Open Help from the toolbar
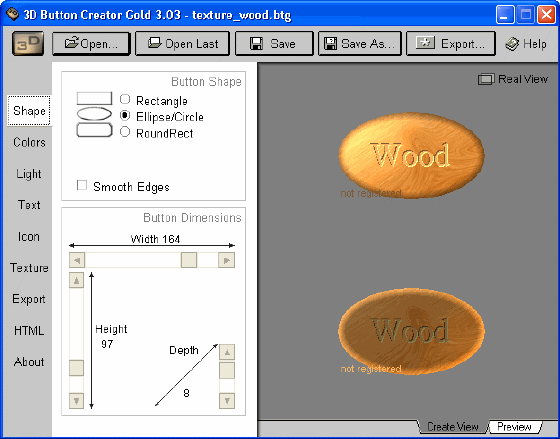The image size is (560, 439). coord(526,44)
